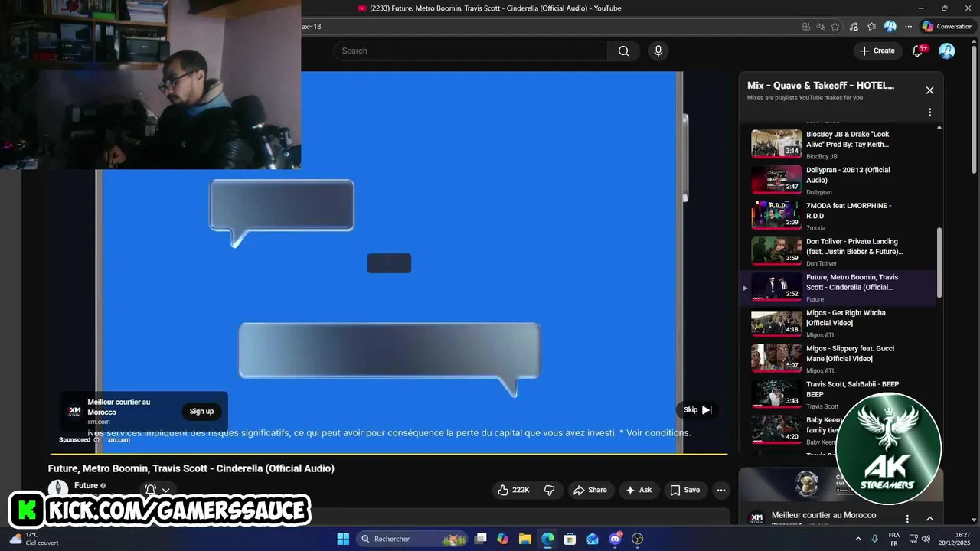Play 7MODA R.D.D from playlist
Screen dimensions: 980x551
(x=838, y=216)
